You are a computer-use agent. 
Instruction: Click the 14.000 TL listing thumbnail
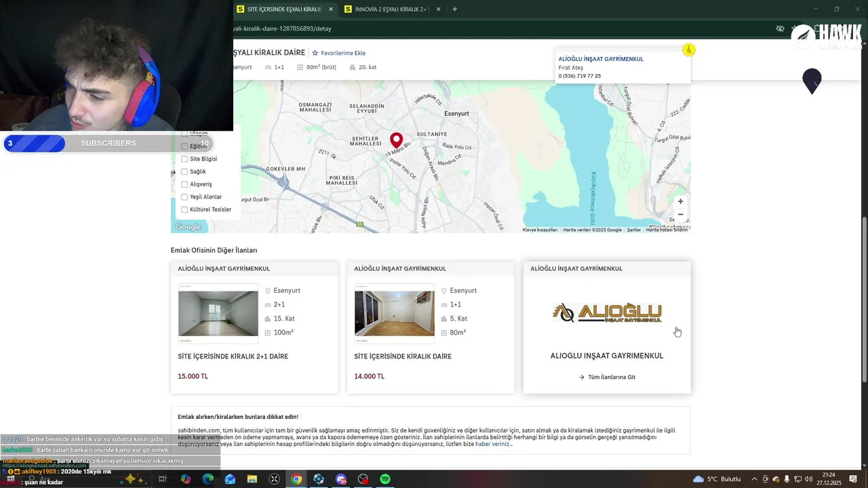(x=395, y=313)
